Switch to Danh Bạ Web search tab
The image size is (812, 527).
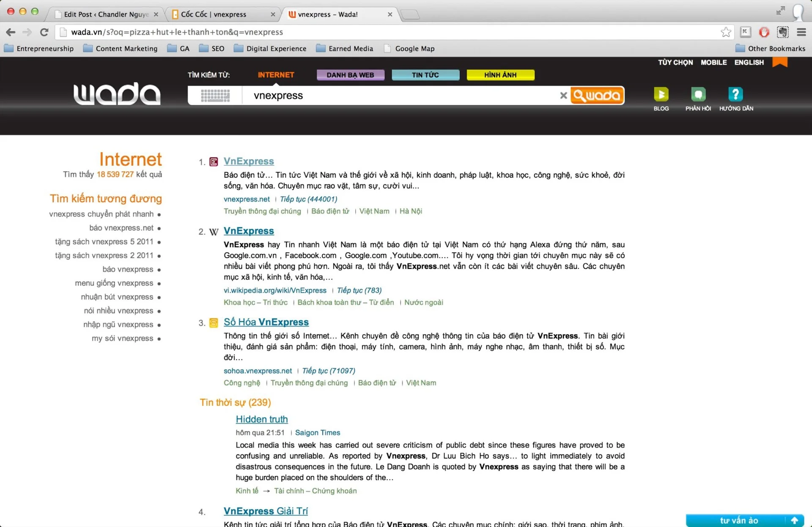click(350, 75)
